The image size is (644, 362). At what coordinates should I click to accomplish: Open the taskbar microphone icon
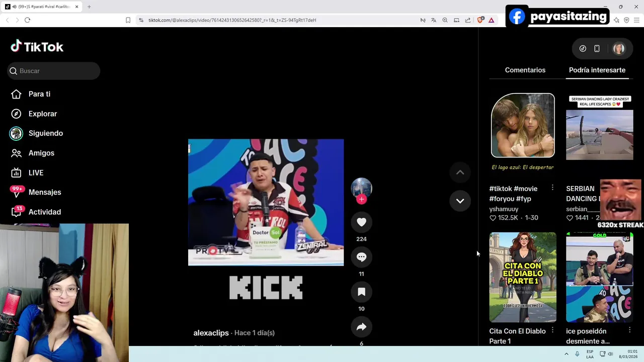pos(577,354)
